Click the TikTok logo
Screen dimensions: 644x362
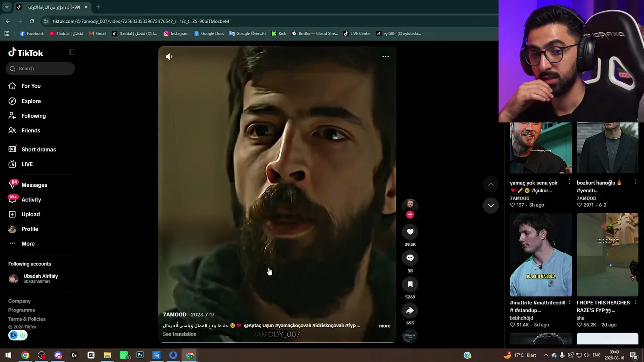click(26, 53)
